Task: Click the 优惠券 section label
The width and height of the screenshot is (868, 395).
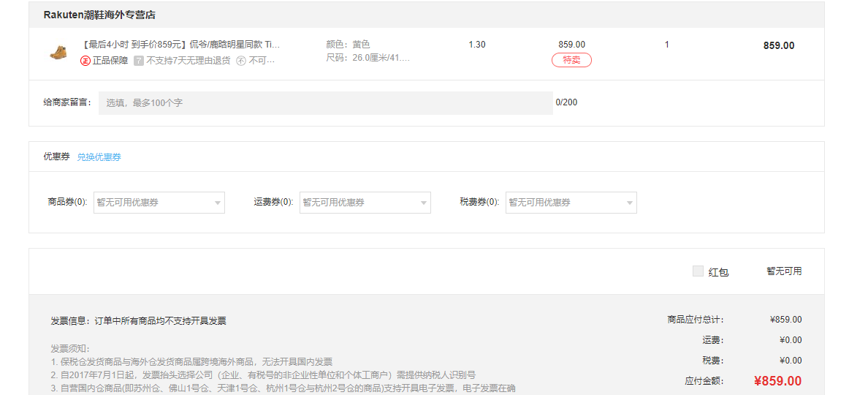Action: click(x=56, y=157)
